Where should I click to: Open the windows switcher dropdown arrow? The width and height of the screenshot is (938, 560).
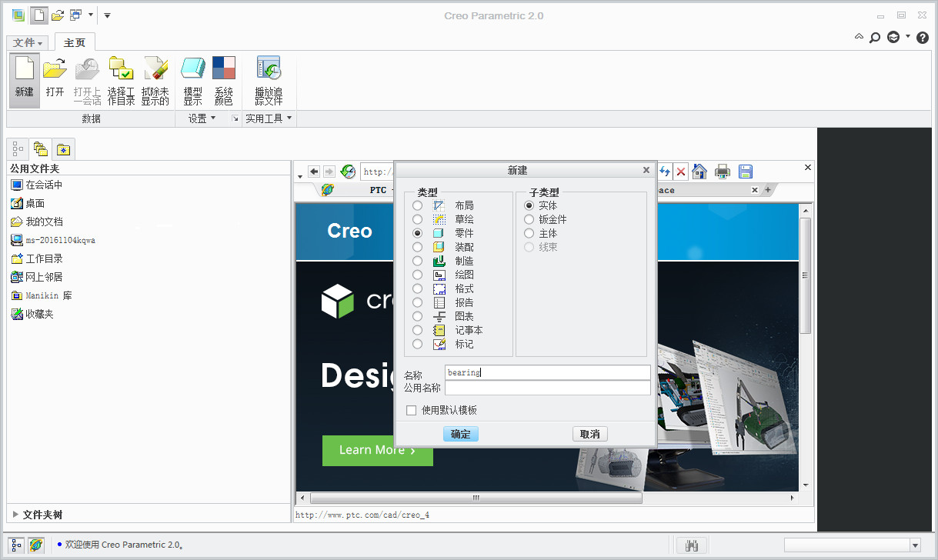tap(91, 15)
